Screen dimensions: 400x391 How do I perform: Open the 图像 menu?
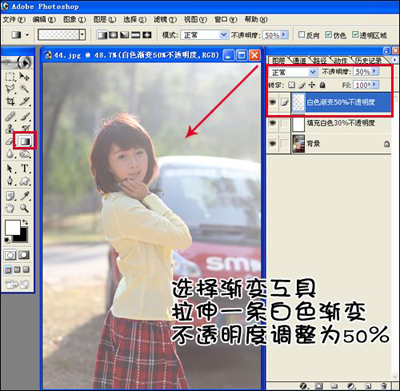pyautogui.click(x=75, y=20)
